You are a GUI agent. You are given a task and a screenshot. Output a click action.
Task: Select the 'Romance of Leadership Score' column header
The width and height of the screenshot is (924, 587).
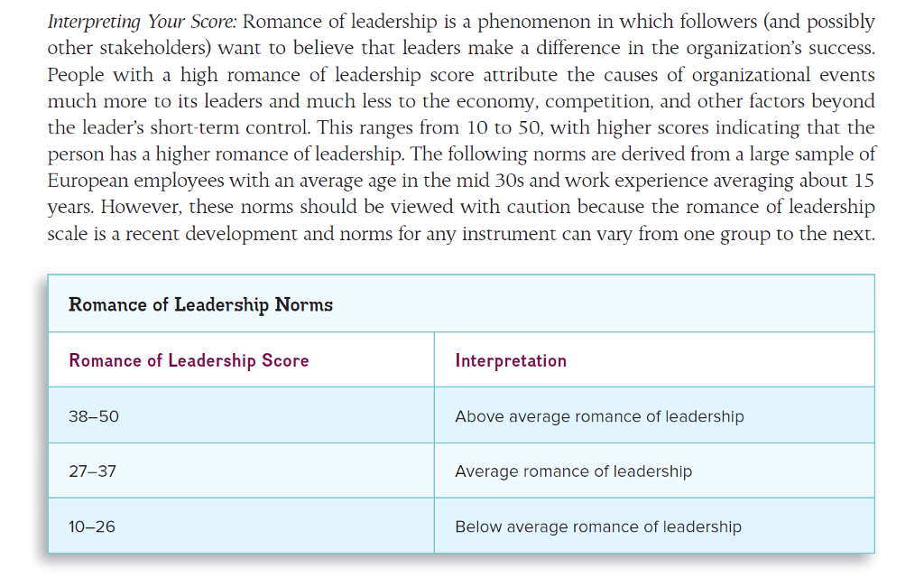(x=189, y=360)
